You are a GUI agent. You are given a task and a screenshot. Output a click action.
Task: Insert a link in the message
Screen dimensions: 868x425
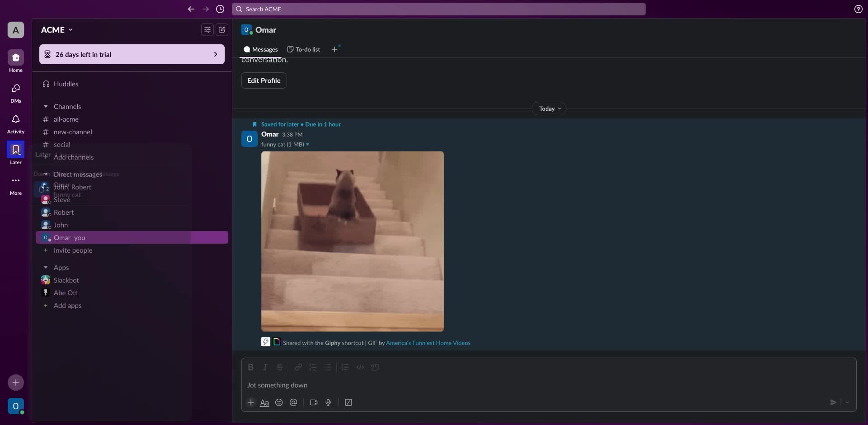pyautogui.click(x=298, y=367)
